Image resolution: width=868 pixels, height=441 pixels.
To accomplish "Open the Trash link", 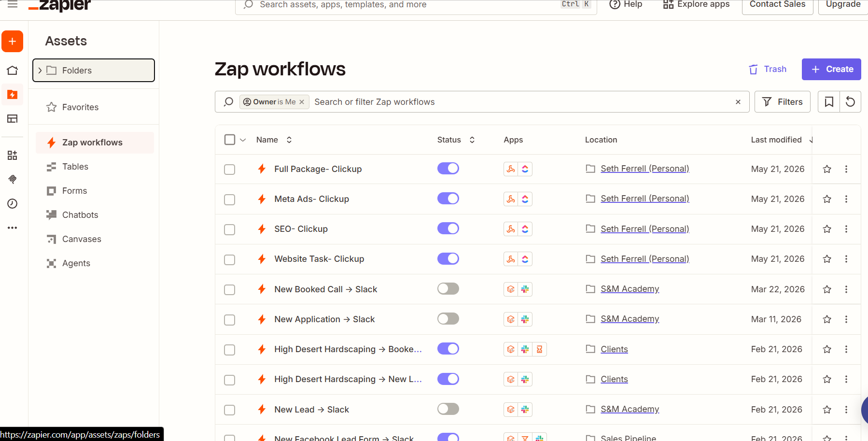I will point(768,69).
